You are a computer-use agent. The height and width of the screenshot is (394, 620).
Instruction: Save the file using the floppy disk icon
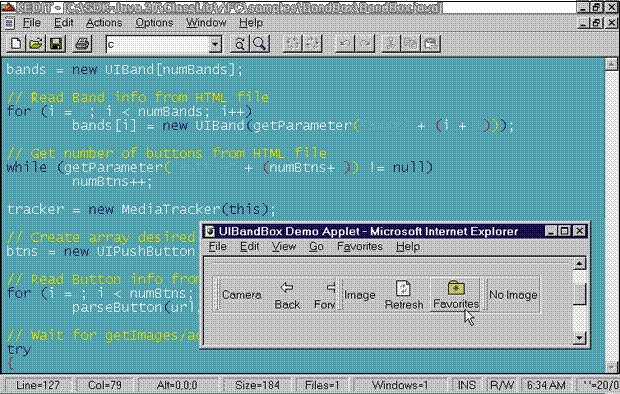tap(56, 44)
